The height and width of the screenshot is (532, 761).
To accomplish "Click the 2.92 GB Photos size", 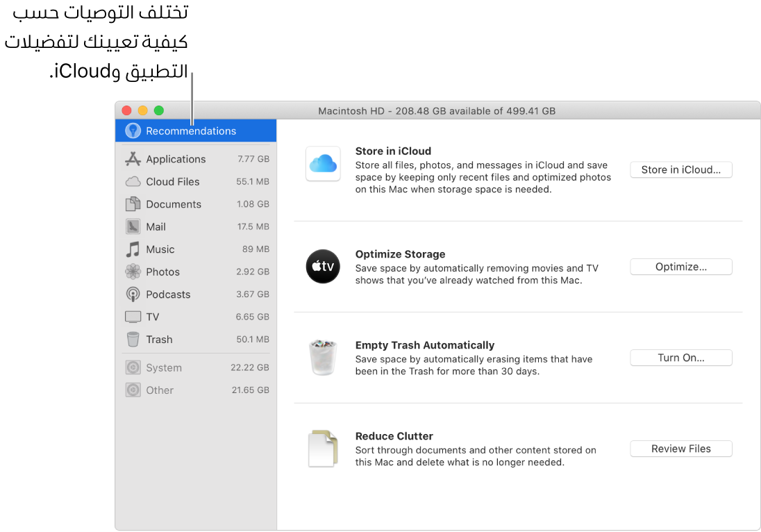I will click(x=253, y=272).
